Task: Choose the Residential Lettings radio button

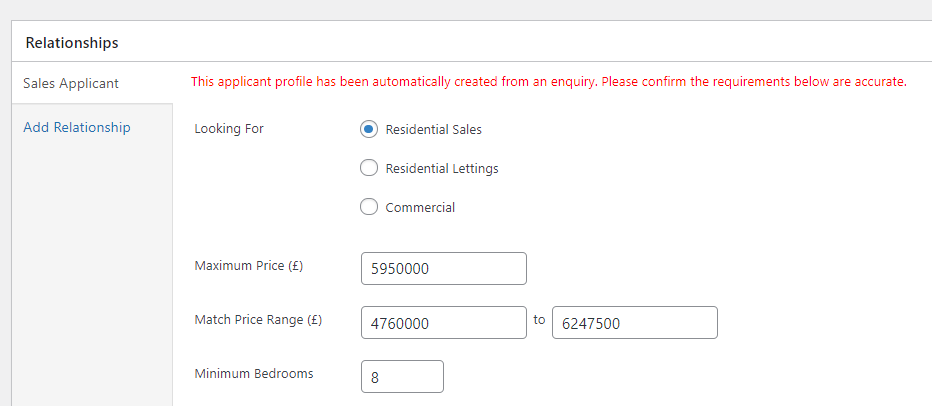Action: click(369, 168)
